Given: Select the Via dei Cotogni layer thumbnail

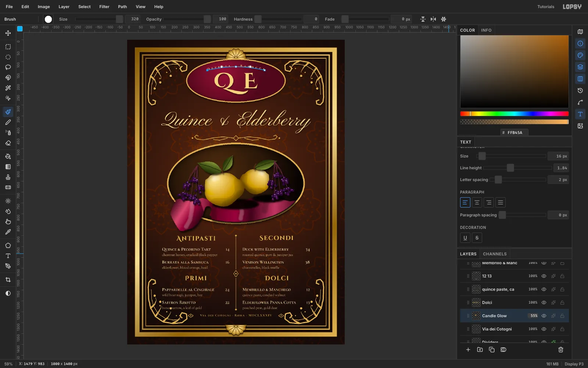Looking at the screenshot, I should pyautogui.click(x=476, y=329).
